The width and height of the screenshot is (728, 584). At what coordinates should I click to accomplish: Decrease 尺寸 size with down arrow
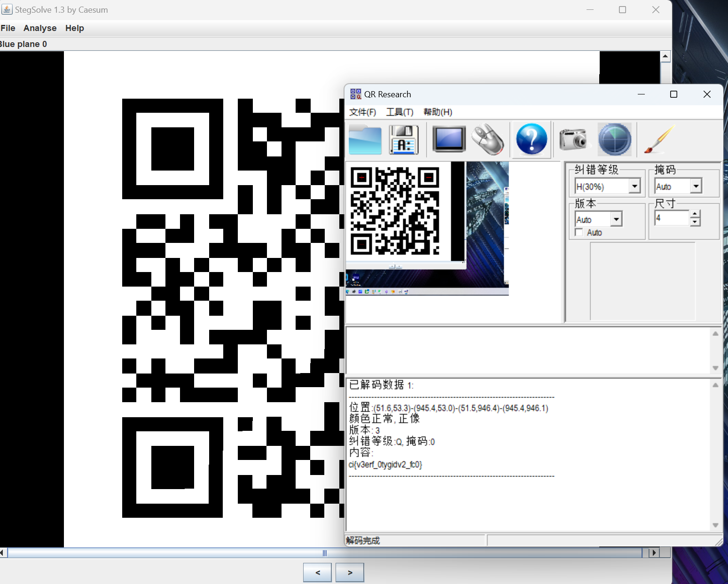coord(695,222)
